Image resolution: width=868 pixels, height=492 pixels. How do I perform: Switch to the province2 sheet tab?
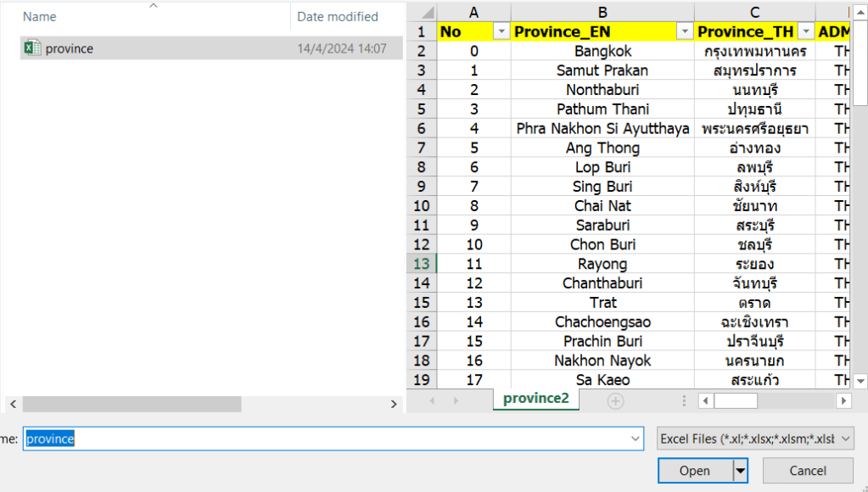pos(535,399)
